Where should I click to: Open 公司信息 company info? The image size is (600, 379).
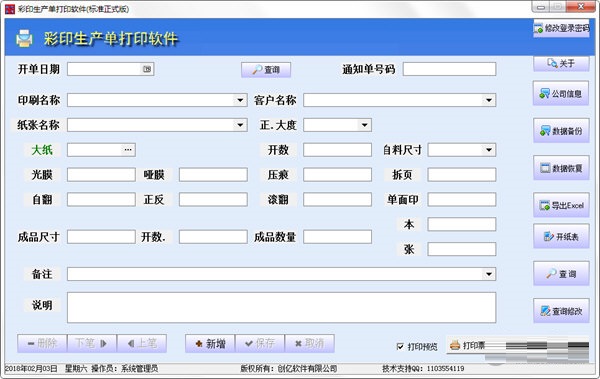(561, 93)
